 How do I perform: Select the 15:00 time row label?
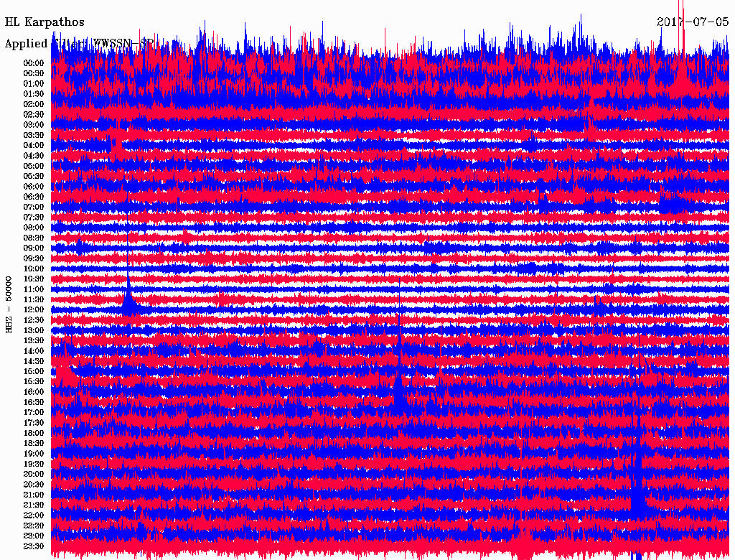(34, 371)
